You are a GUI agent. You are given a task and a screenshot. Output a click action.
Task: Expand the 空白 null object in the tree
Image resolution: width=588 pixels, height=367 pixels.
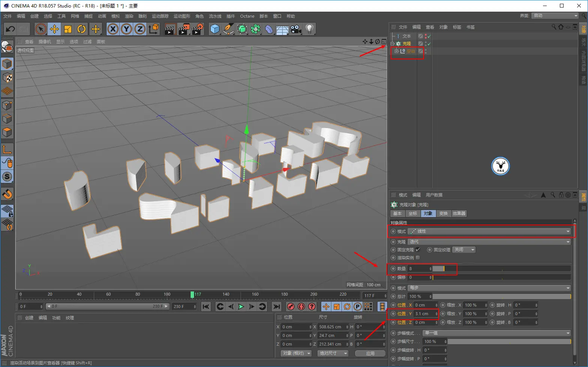397,51
